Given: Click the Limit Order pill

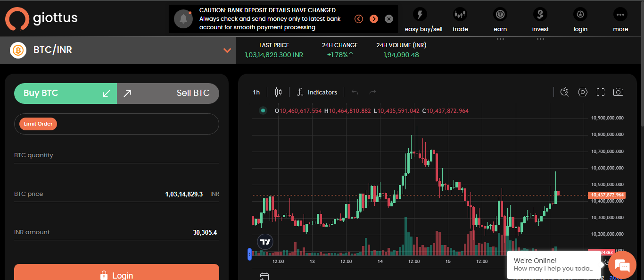Looking at the screenshot, I should click(38, 124).
